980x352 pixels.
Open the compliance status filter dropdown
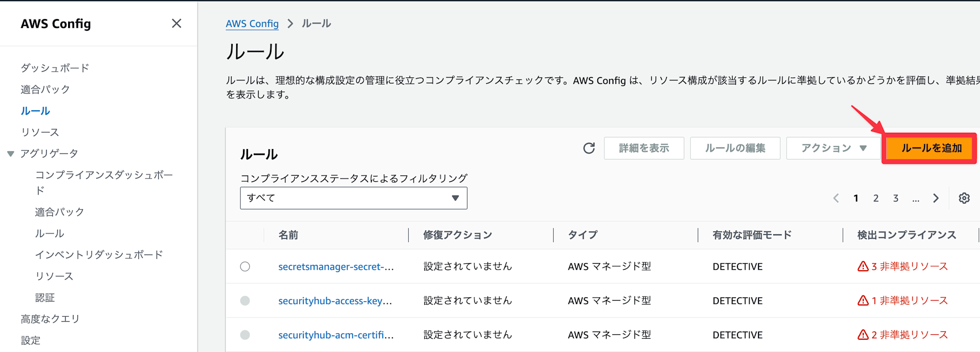point(353,198)
